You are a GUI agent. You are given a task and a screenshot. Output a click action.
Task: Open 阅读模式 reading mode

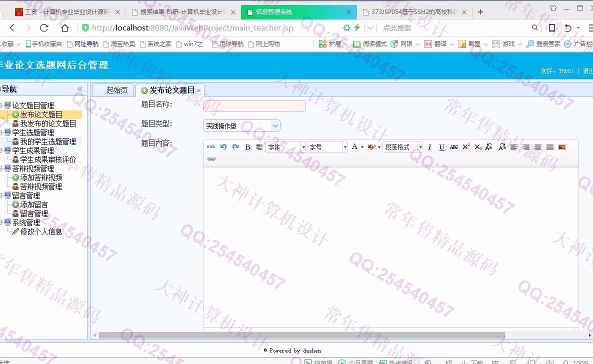370,44
